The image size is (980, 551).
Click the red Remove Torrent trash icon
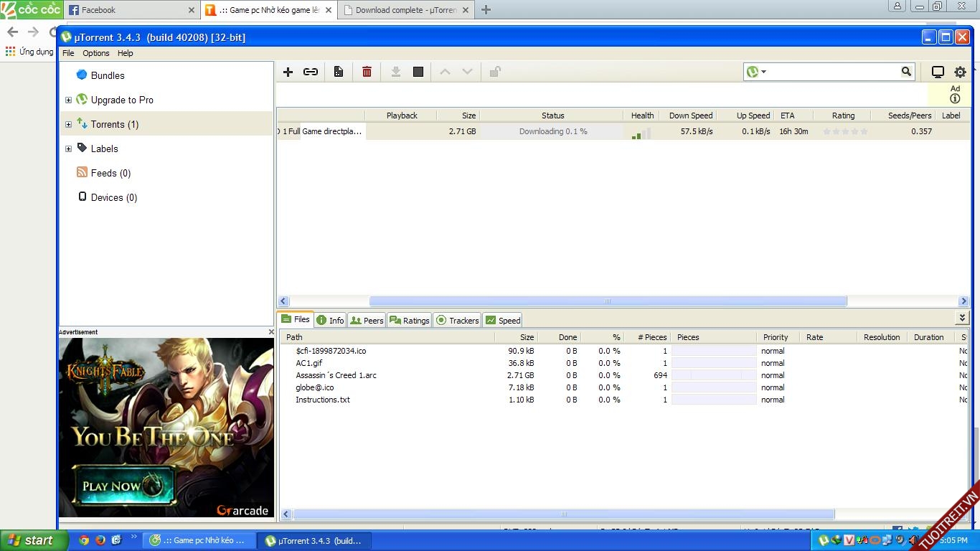pos(367,72)
